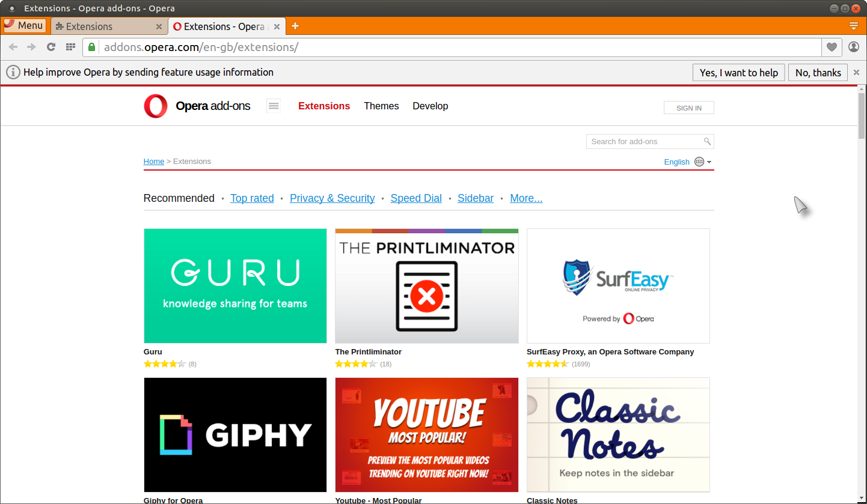
Task: Open the Giphy extension thumbnail
Action: point(235,435)
